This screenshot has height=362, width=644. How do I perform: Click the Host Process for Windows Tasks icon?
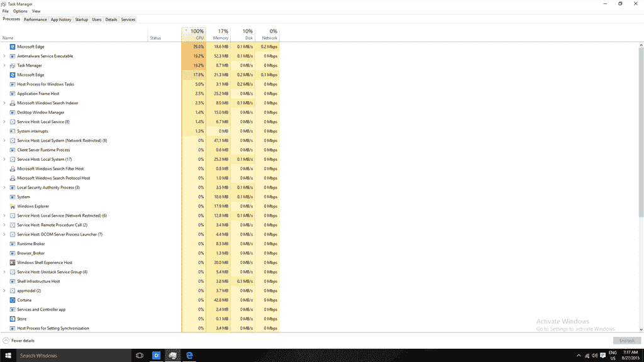13,84
